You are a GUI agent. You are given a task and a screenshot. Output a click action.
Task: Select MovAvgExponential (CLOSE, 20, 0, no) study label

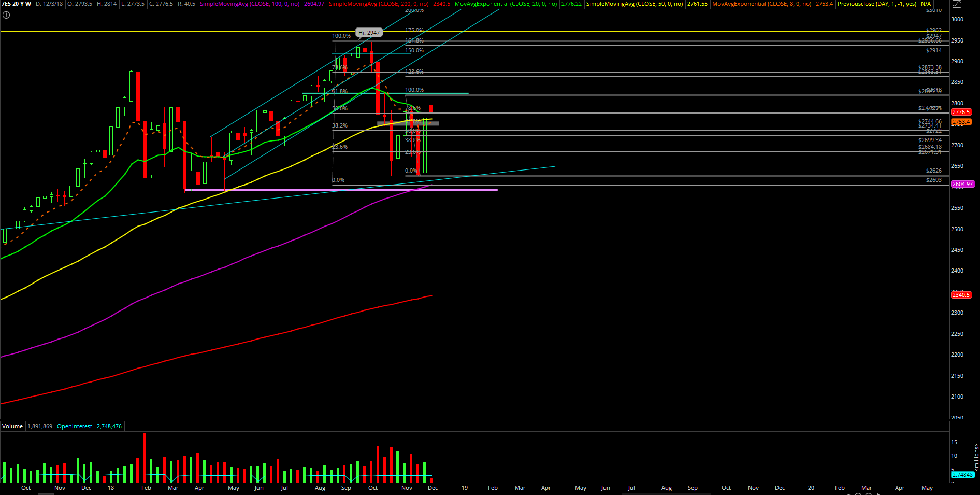click(x=506, y=4)
